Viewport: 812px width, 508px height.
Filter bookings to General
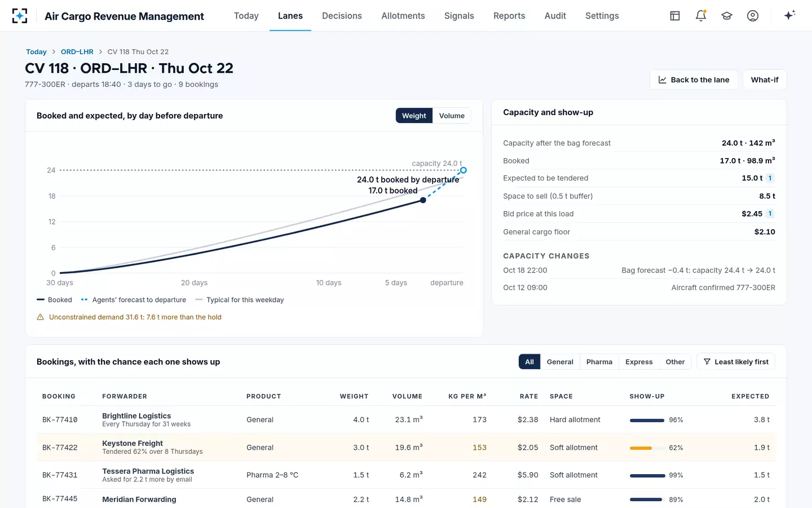click(560, 362)
